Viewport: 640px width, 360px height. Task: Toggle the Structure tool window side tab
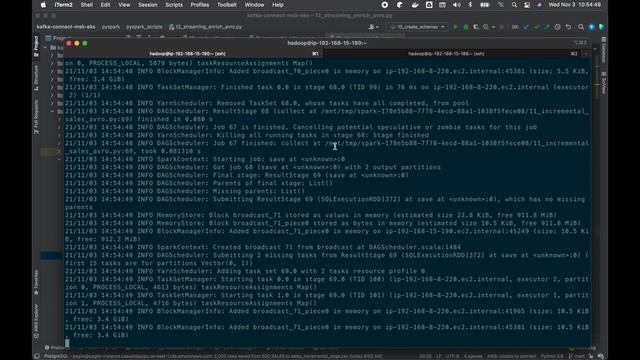36,78
